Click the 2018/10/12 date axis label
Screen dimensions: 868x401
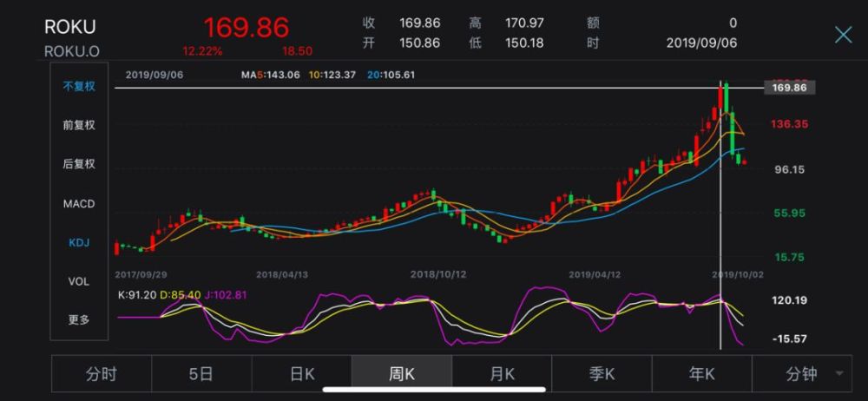(437, 275)
